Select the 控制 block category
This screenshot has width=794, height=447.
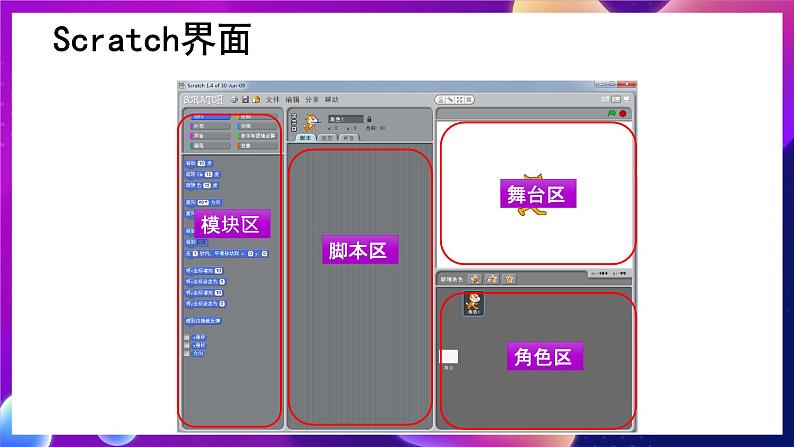click(257, 117)
